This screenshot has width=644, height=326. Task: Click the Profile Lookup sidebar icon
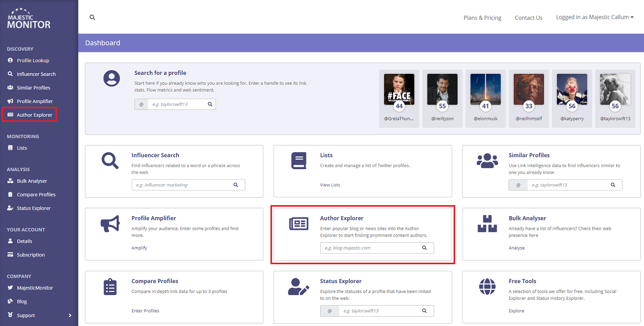point(10,60)
